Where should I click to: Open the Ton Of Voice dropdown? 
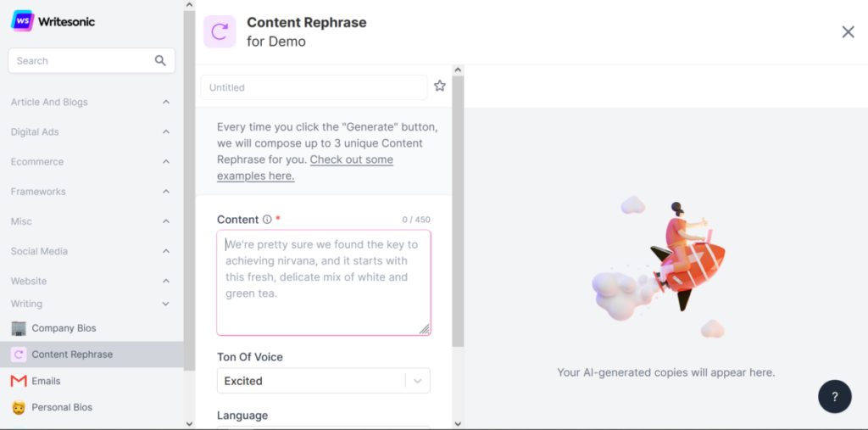click(323, 381)
